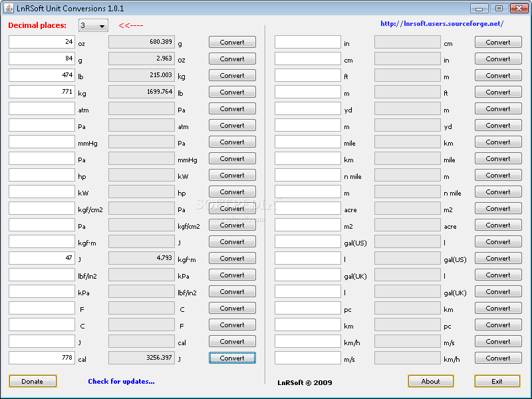Convert atm to Pa
Image resolution: width=532 pixels, height=399 pixels.
232,108
